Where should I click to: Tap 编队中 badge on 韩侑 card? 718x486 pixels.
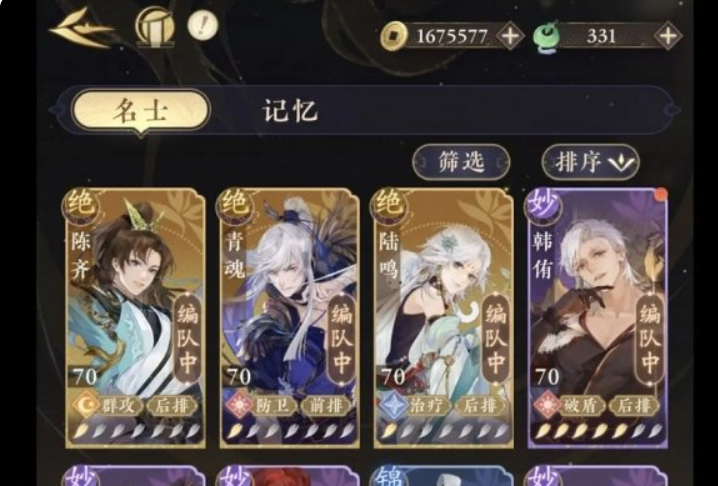[650, 340]
